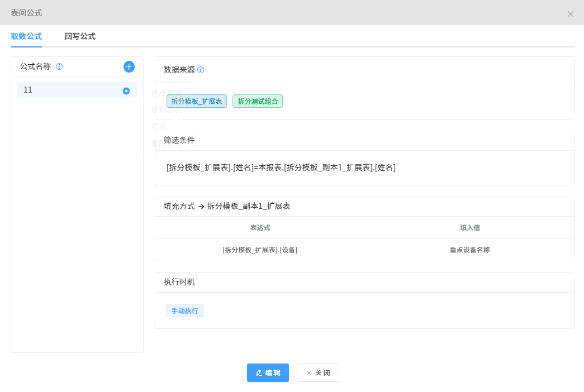Click the 手动执行 tag
This screenshot has height=392, width=584.
click(185, 310)
